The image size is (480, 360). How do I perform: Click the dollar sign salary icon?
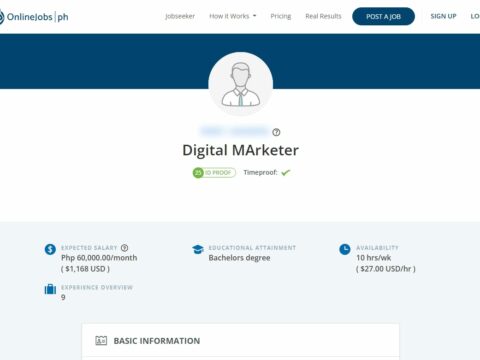[x=50, y=249]
